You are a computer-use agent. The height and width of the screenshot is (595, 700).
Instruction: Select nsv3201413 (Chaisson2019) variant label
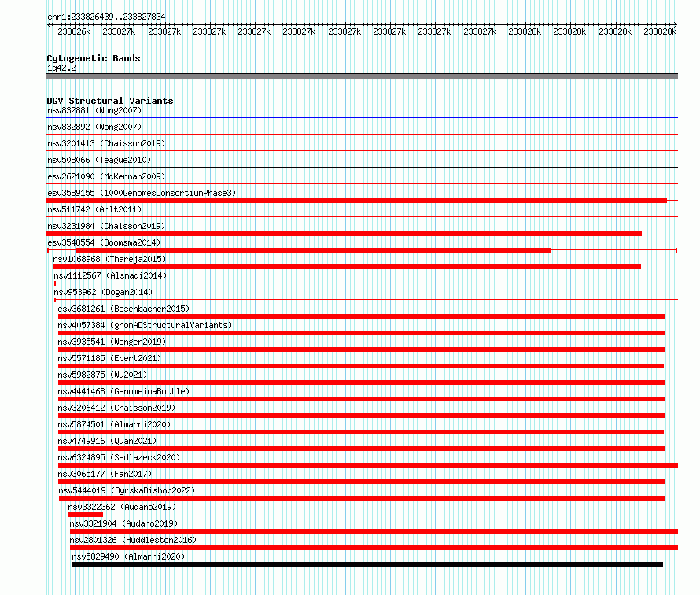pos(106,143)
